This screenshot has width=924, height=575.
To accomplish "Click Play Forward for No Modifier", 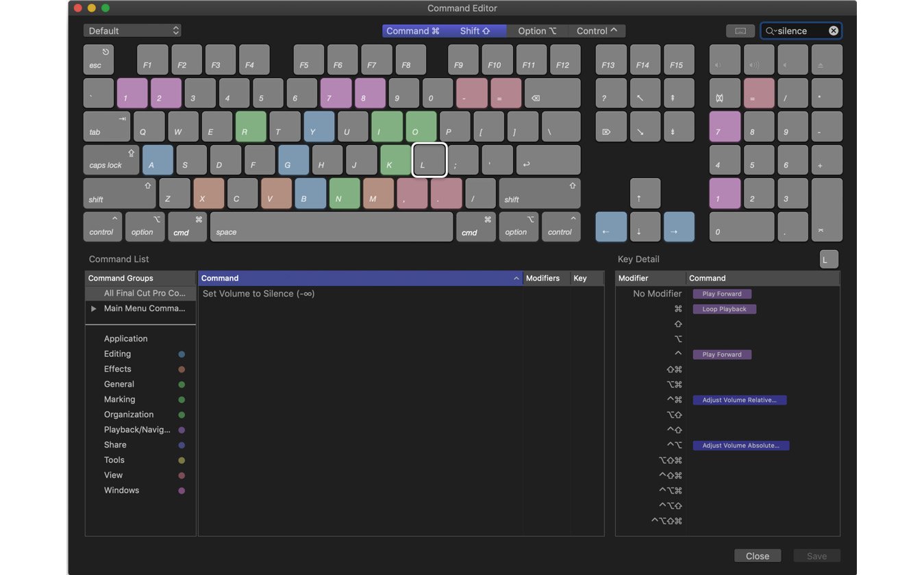I will (722, 294).
